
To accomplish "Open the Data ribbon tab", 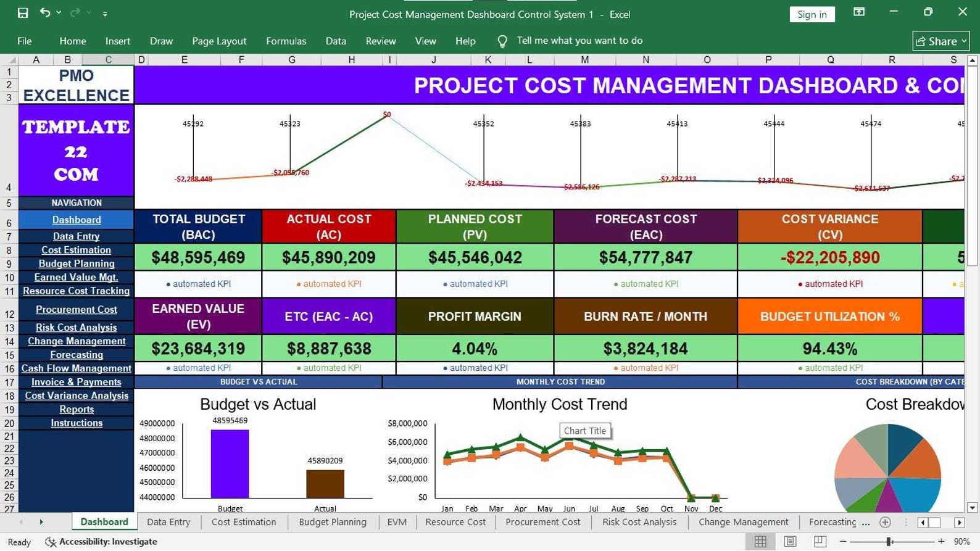I will click(336, 41).
